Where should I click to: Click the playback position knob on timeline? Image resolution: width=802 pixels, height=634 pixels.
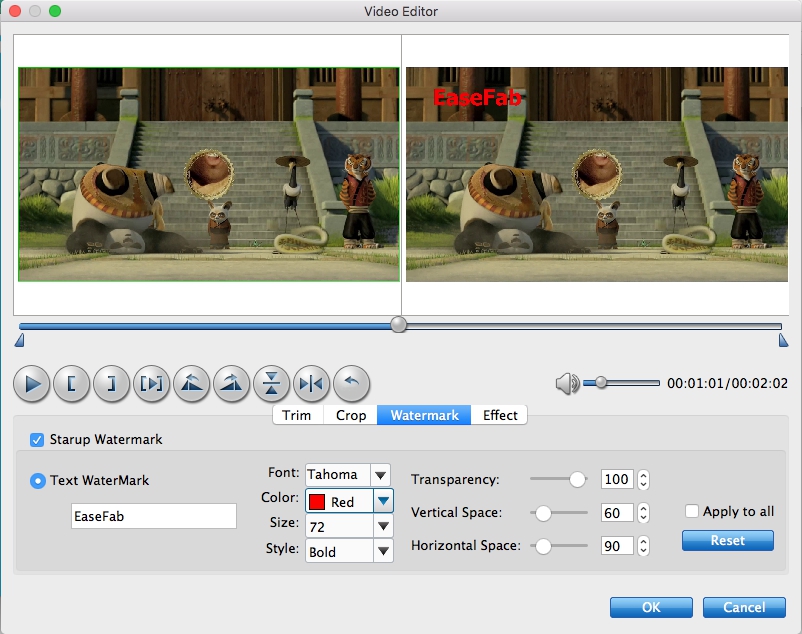(x=398, y=325)
